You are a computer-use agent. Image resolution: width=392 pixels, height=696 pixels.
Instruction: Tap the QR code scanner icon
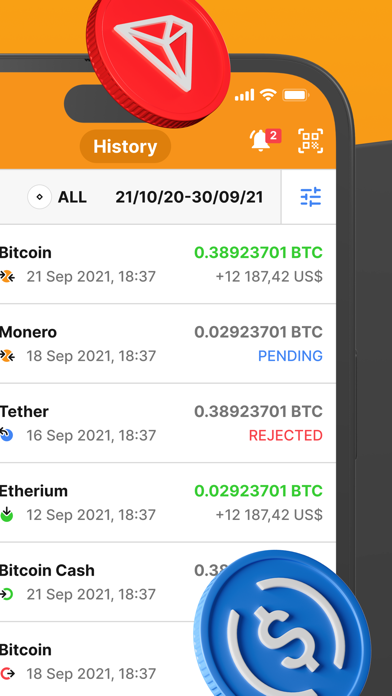(310, 141)
